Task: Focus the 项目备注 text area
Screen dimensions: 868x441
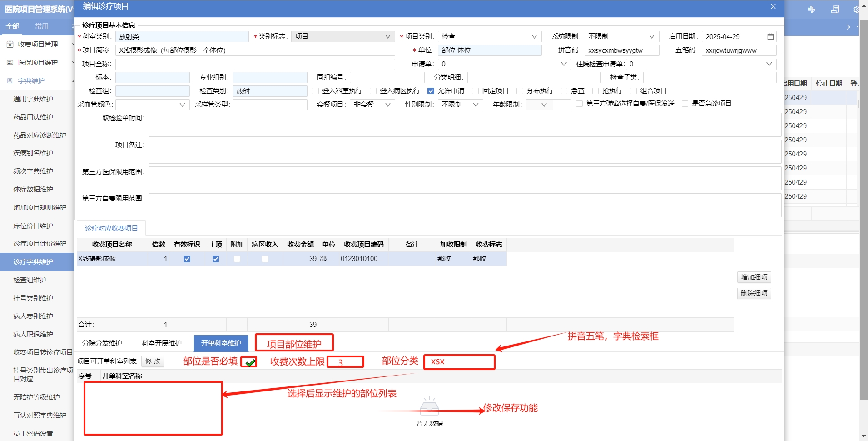Action: (x=465, y=151)
